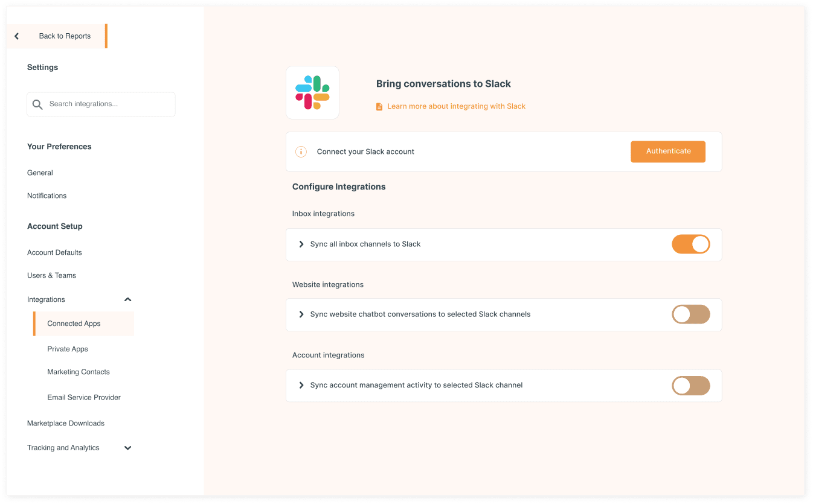Click the document icon beside Learn more

[379, 107]
